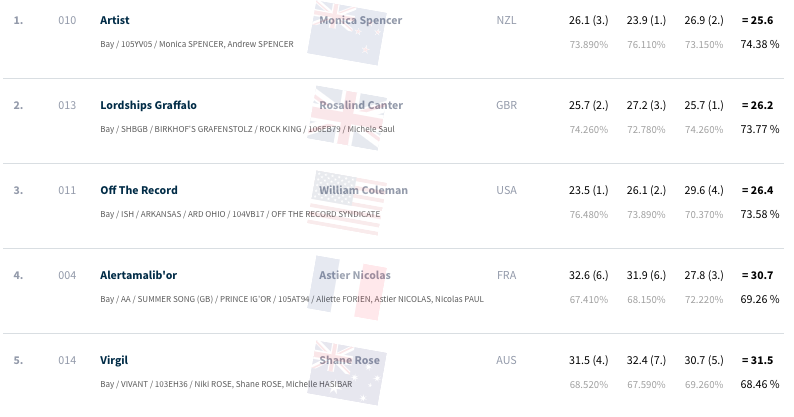
Task: Open Off The Record horse page
Action: (x=139, y=191)
